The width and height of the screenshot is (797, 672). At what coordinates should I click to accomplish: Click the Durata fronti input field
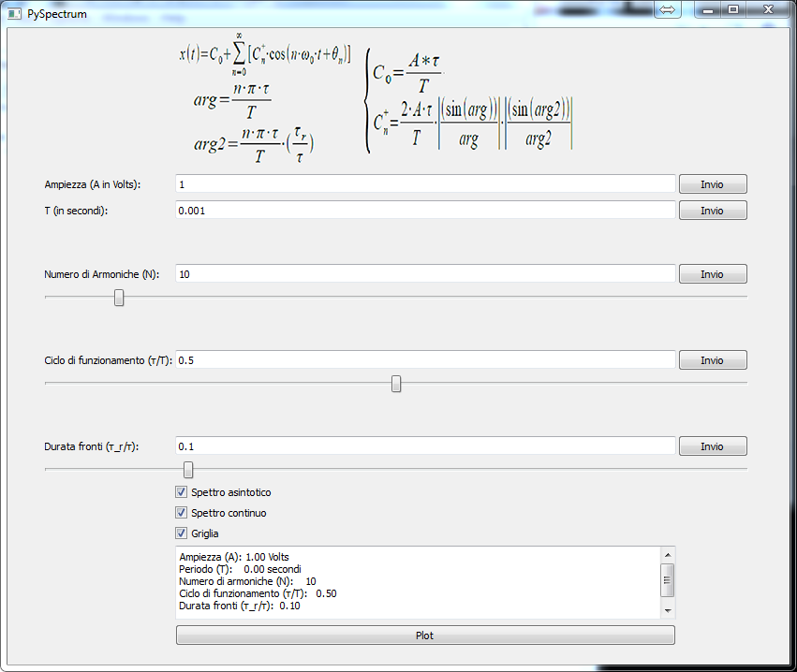coord(421,446)
